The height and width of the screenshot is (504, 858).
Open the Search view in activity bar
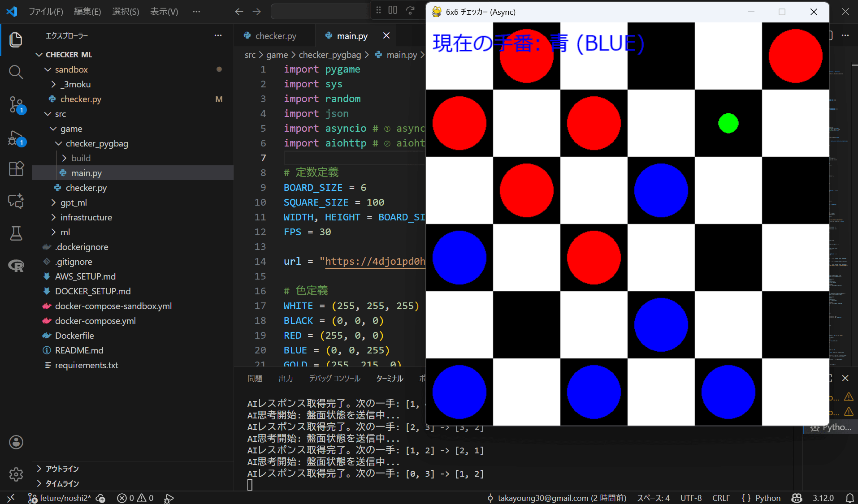16,72
